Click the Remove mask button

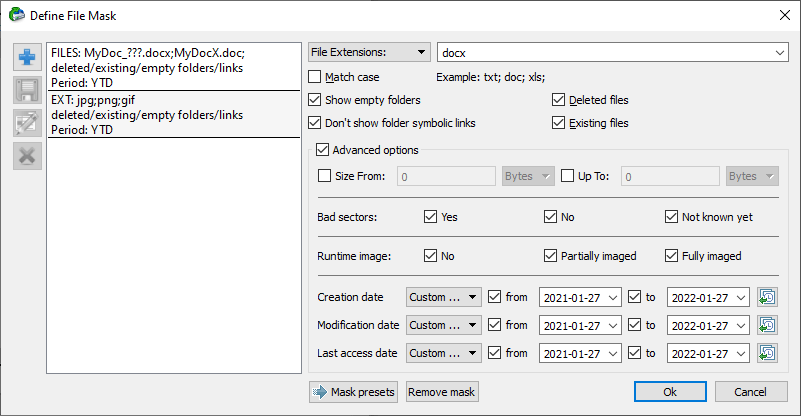click(442, 392)
